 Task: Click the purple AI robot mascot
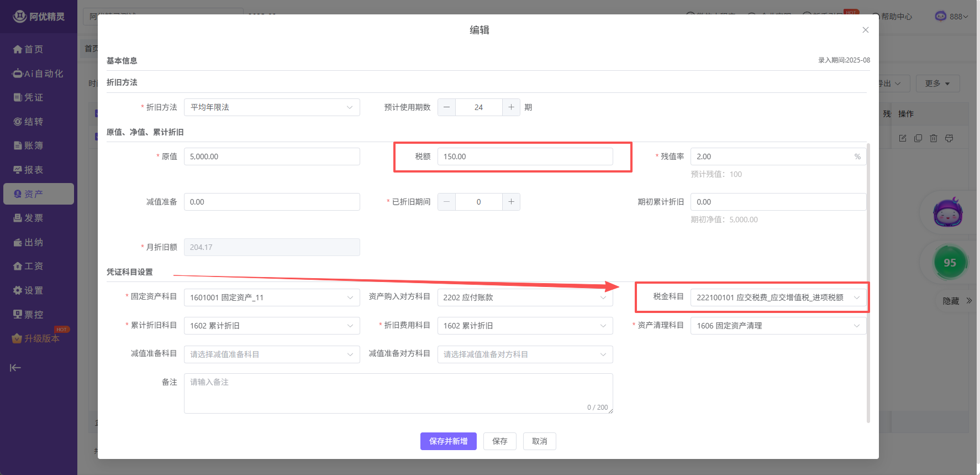[x=948, y=213]
